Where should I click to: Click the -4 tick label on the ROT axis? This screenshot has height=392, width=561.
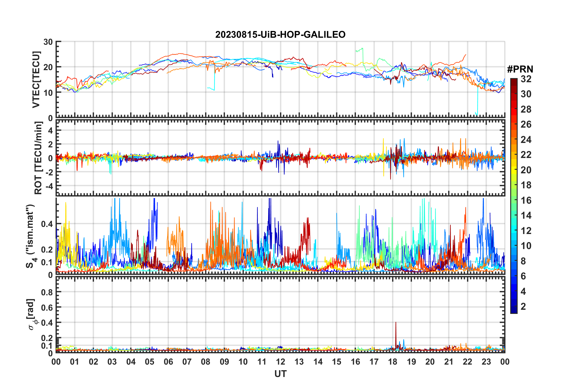(x=48, y=186)
